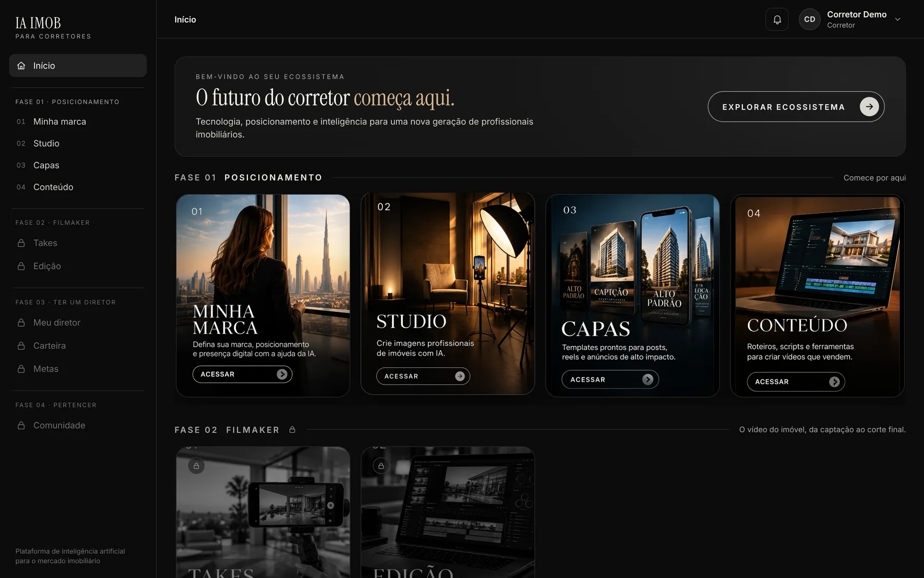
Task: Expand the Corretor Demo account menu
Action: coord(897,20)
